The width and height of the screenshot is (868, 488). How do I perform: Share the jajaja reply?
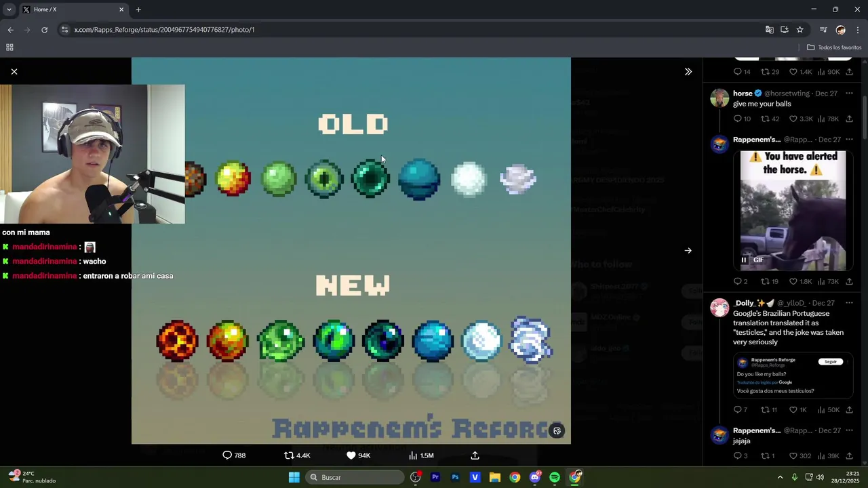click(x=849, y=456)
